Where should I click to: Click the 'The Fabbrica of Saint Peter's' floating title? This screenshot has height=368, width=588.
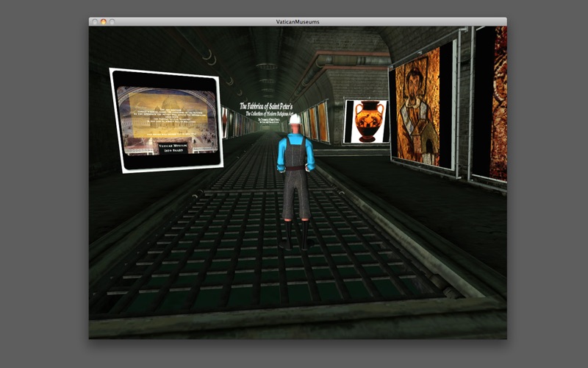pyautogui.click(x=266, y=107)
